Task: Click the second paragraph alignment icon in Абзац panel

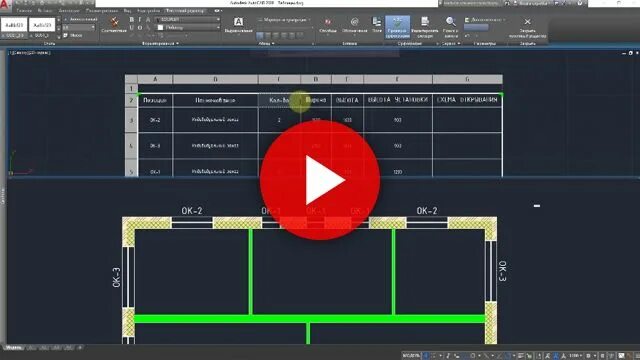Action: pyautogui.click(x=268, y=36)
